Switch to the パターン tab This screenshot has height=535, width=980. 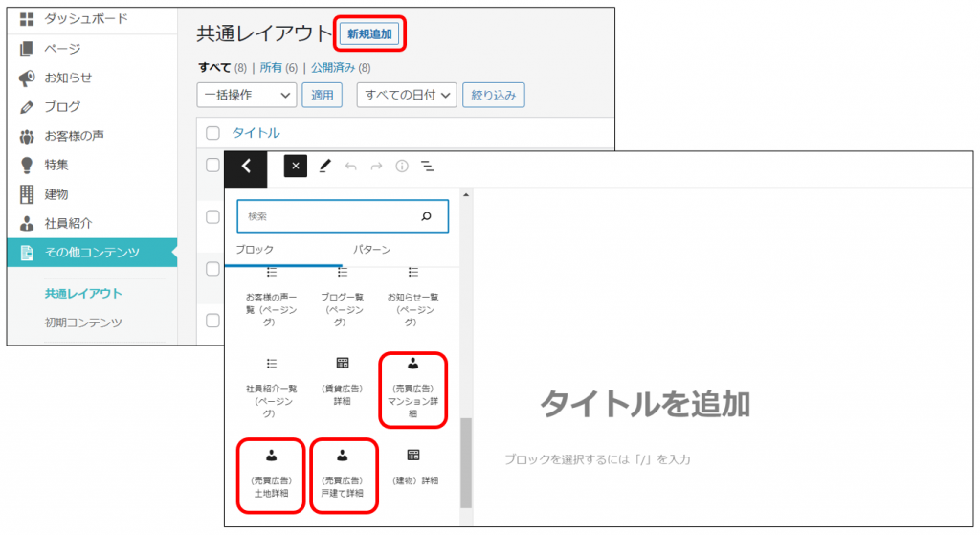click(x=372, y=249)
